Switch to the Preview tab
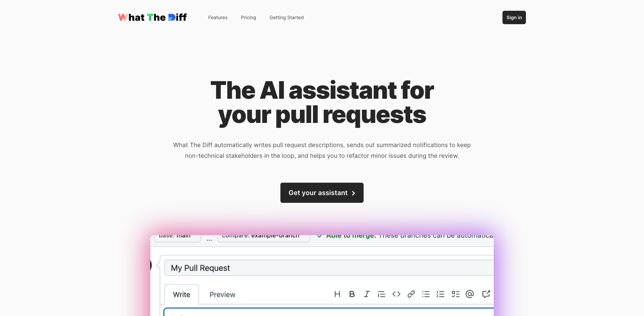Image resolution: width=644 pixels, height=316 pixels. [222, 295]
